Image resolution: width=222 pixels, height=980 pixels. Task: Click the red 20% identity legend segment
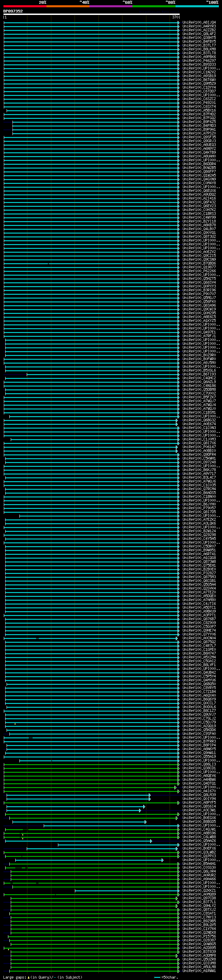(x=25, y=6)
